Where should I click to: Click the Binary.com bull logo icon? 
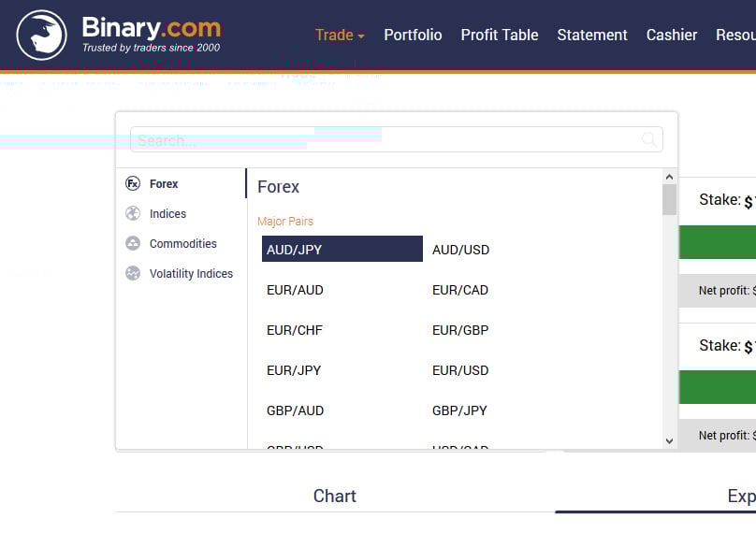point(41,35)
